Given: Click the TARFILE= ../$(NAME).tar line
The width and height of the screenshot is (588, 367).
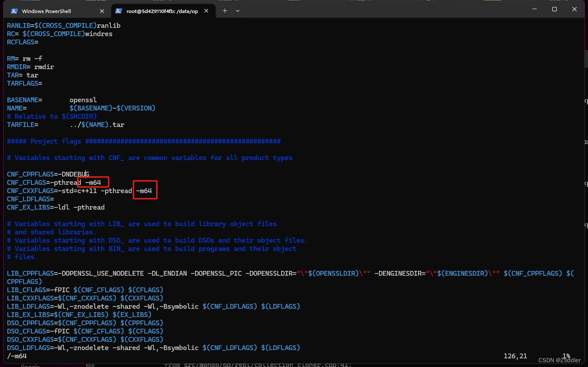Looking at the screenshot, I should [66, 125].
